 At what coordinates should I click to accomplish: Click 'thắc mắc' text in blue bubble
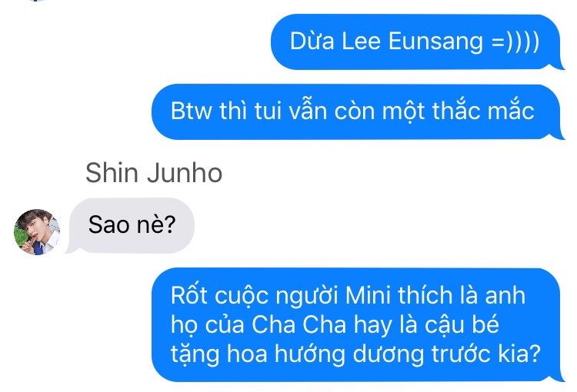coord(483,111)
